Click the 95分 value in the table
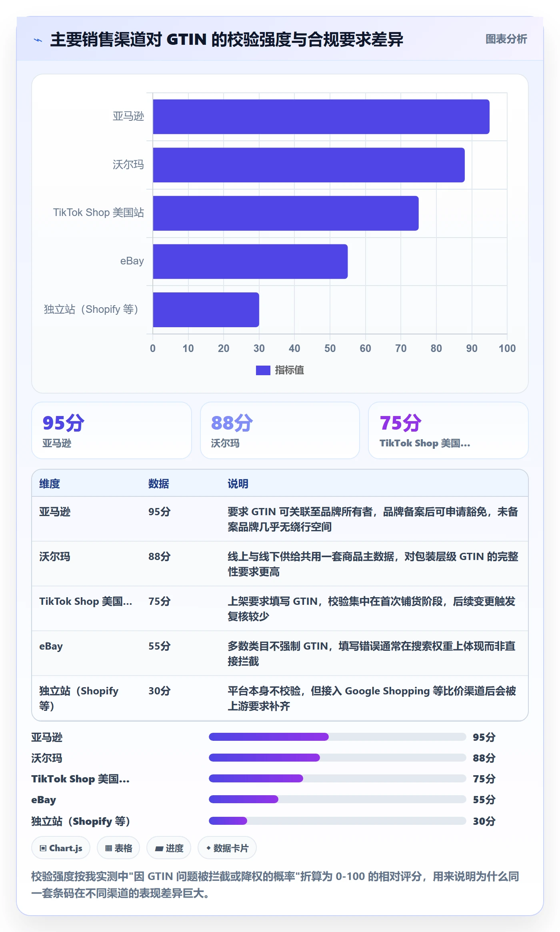560x932 pixels. (160, 512)
